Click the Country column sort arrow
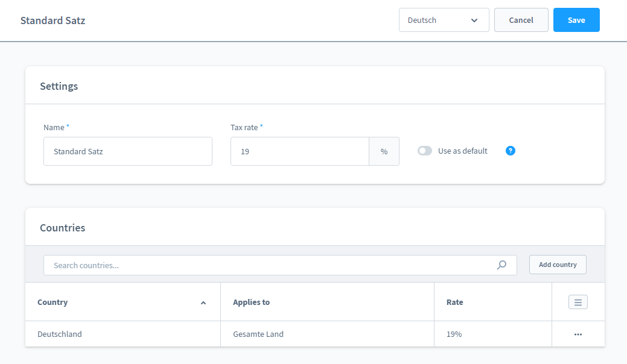The width and height of the screenshot is (627, 364). coord(203,303)
